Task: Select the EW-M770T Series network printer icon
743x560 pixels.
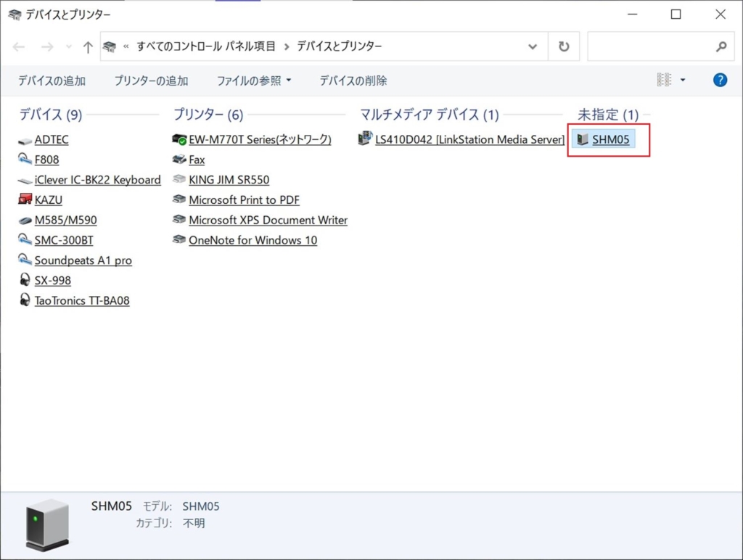Action: [x=179, y=139]
